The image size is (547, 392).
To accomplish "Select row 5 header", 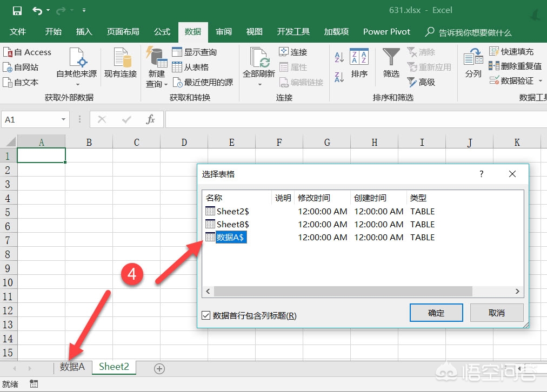I will click(8, 212).
